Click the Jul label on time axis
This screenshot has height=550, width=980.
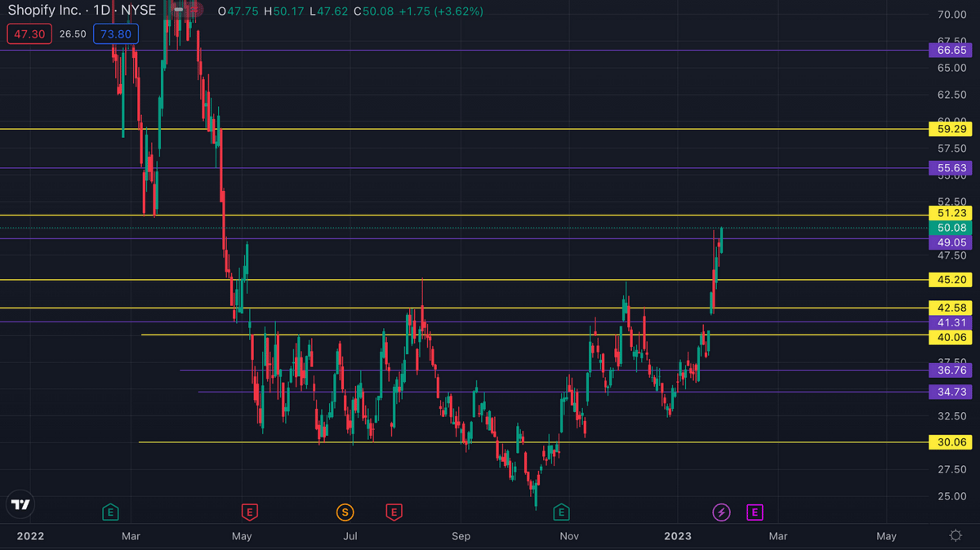pos(350,536)
